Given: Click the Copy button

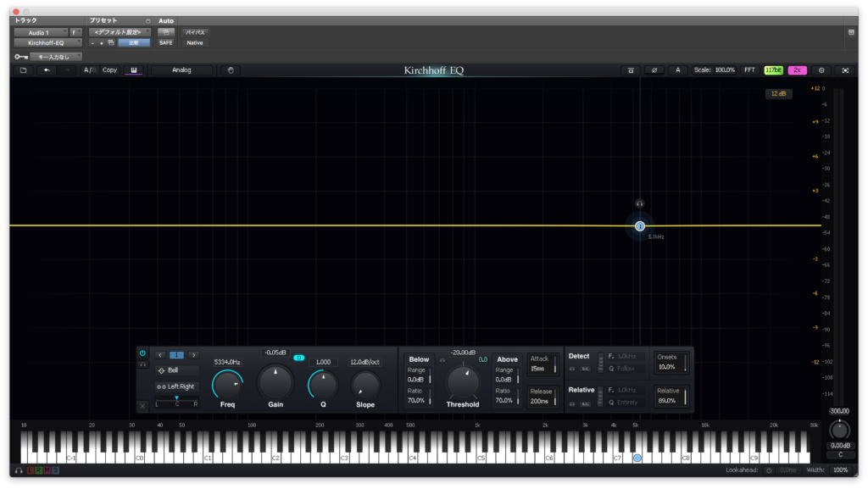Looking at the screenshot, I should [x=109, y=70].
